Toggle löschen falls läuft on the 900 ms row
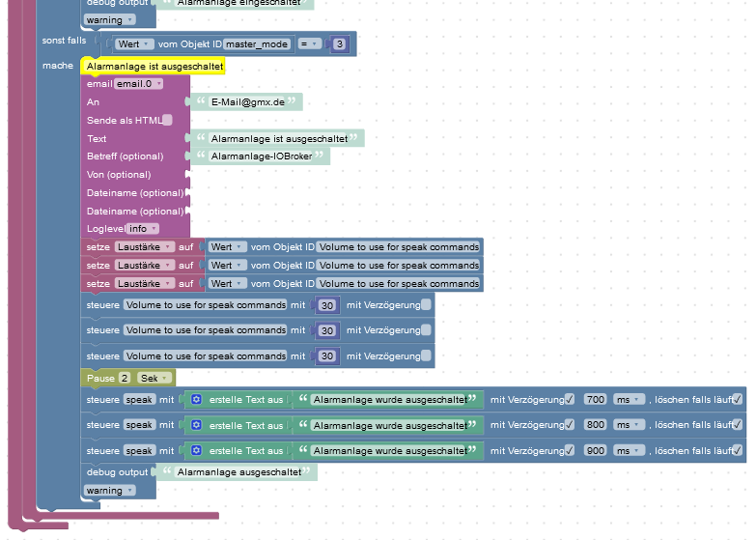Image resolution: width=756 pixels, height=540 pixels. tap(738, 451)
